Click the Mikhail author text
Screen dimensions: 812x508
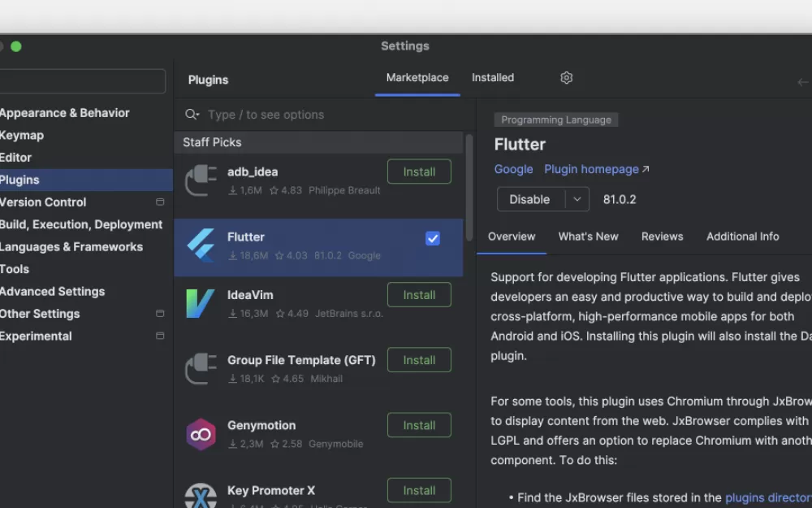click(326, 379)
